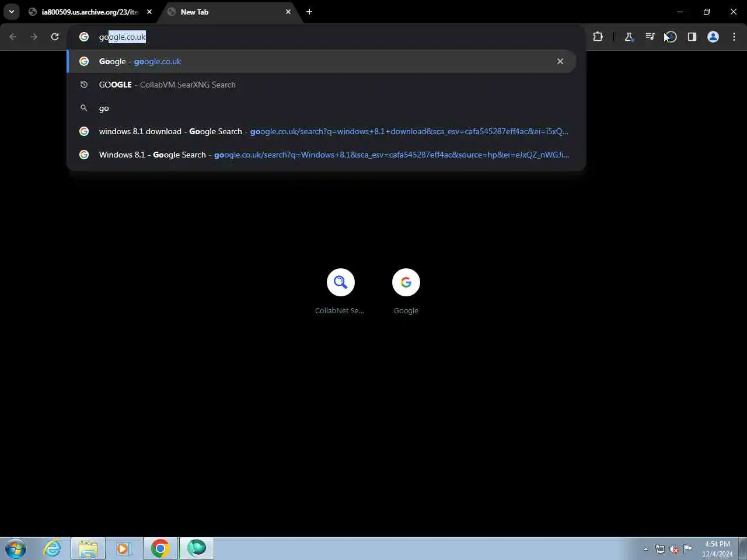
Task: Close the ia800509.us.archive.org tab
Action: 149,12
